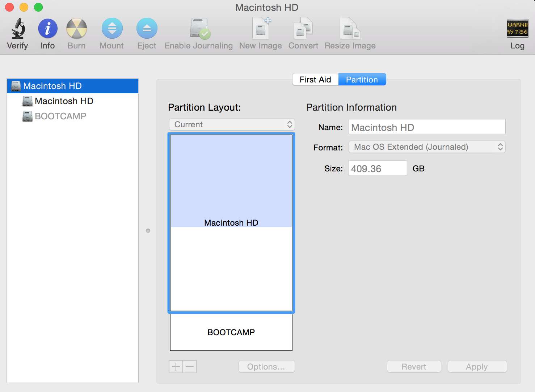Open the Format dropdown menu
The width and height of the screenshot is (535, 392).
coord(427,147)
